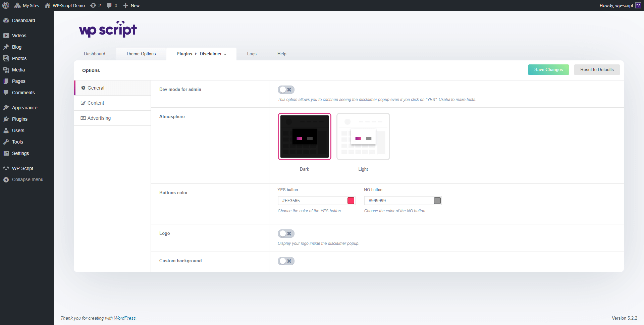This screenshot has width=644, height=325.
Task: Click the Videos play icon in sidebar
Action: [6, 36]
